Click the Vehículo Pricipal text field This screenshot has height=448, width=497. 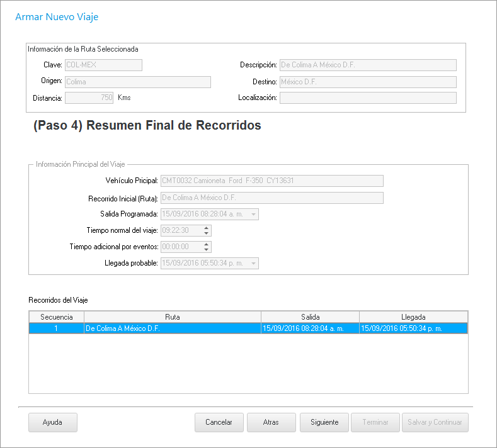point(271,181)
